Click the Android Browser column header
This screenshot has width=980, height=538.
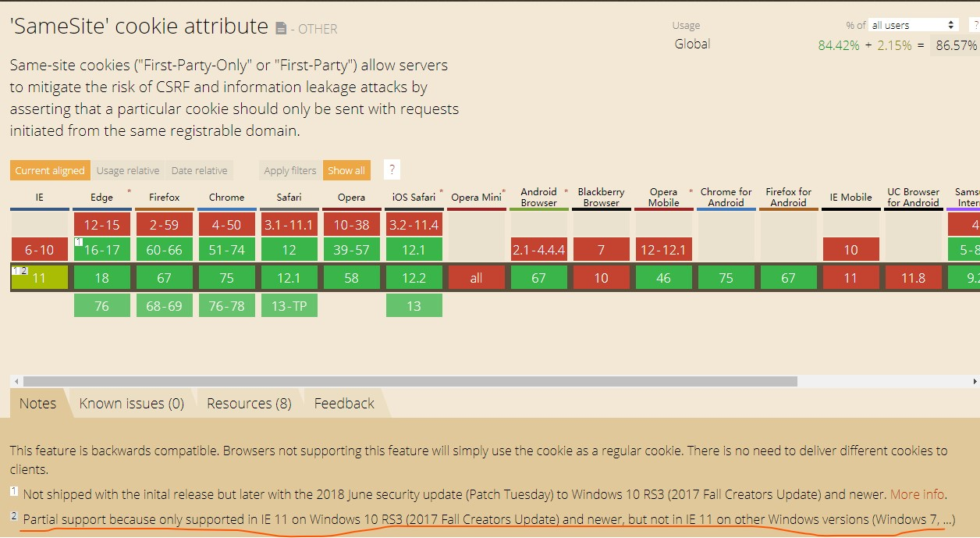(x=538, y=198)
